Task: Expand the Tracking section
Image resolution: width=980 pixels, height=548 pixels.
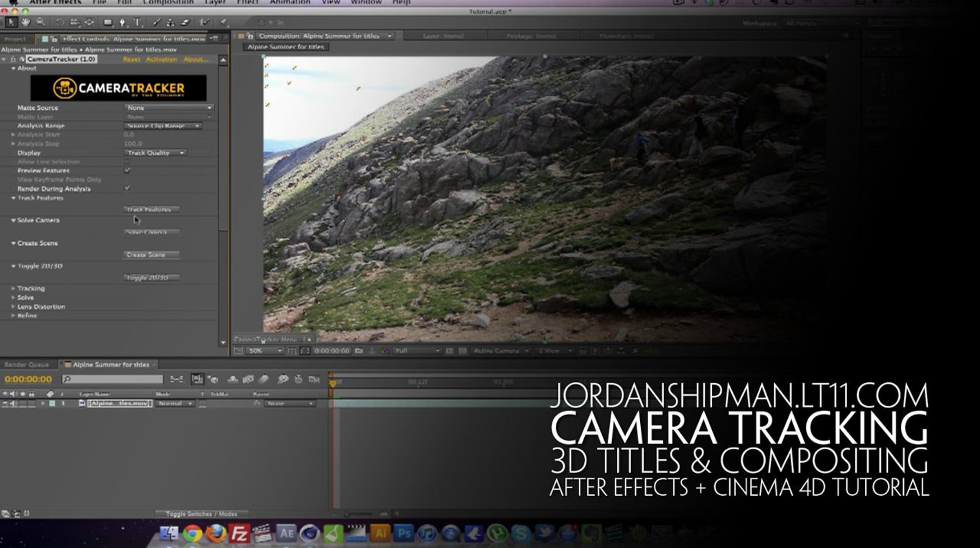Action: coord(13,289)
